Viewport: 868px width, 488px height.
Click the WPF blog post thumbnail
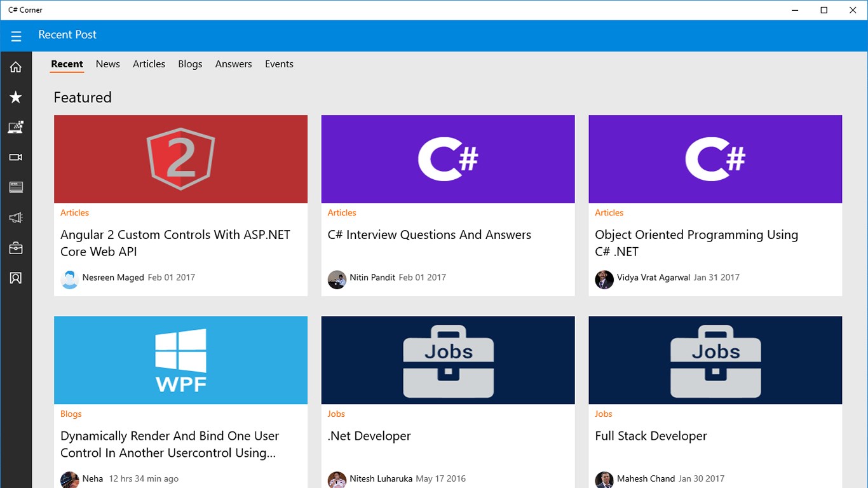pos(180,360)
